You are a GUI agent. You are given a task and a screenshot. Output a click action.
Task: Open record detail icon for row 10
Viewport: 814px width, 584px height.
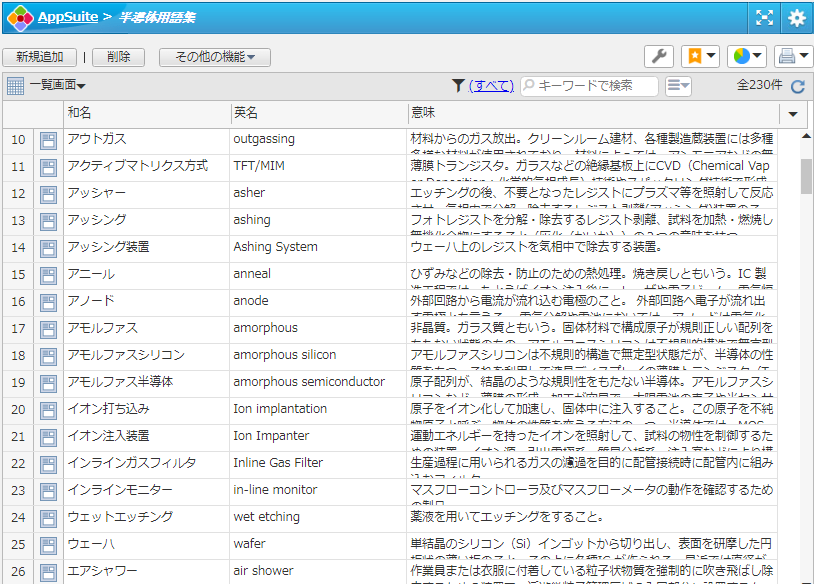pyautogui.click(x=48, y=140)
